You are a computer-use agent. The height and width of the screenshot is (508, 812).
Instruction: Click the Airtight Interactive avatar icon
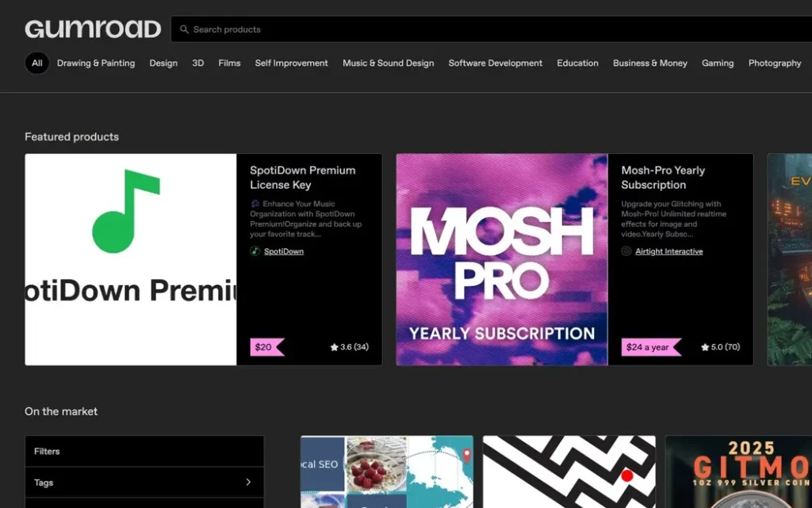626,251
